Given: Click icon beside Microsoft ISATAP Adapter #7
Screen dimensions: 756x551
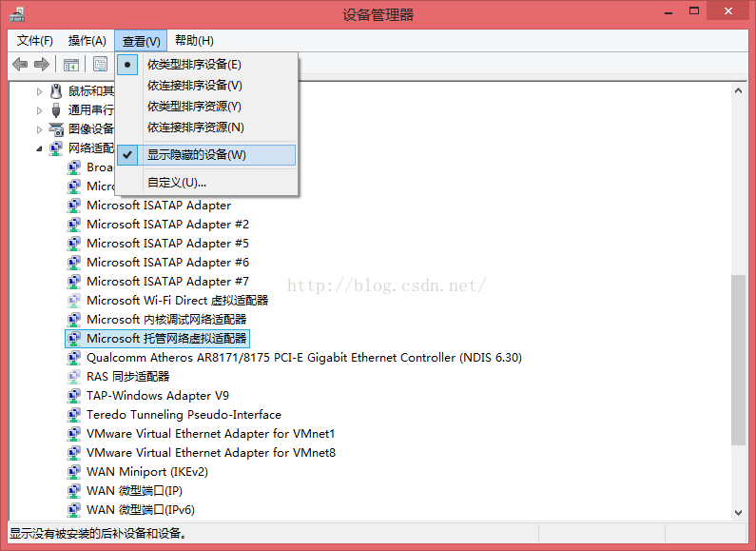Looking at the screenshot, I should tap(74, 282).
